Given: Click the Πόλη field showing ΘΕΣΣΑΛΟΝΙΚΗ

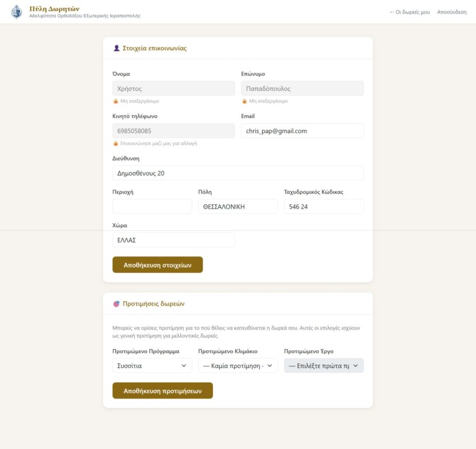Looking at the screenshot, I should tap(237, 207).
